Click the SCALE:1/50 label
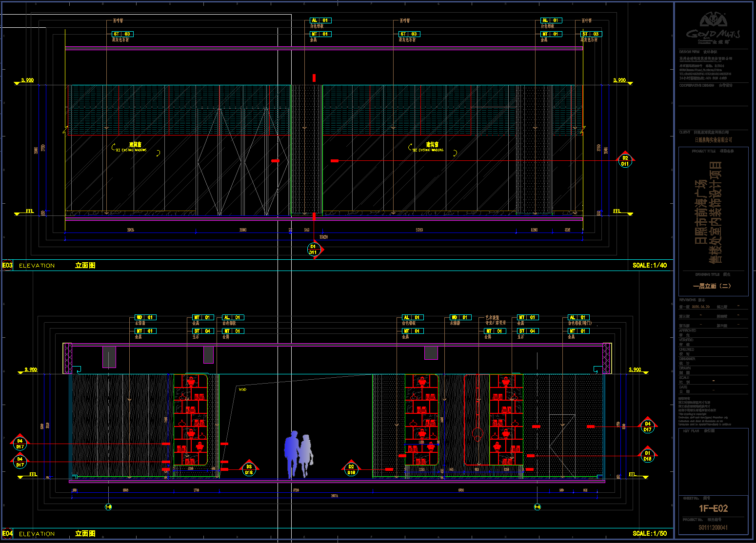Viewport: 756px width, 543px height. point(649,533)
